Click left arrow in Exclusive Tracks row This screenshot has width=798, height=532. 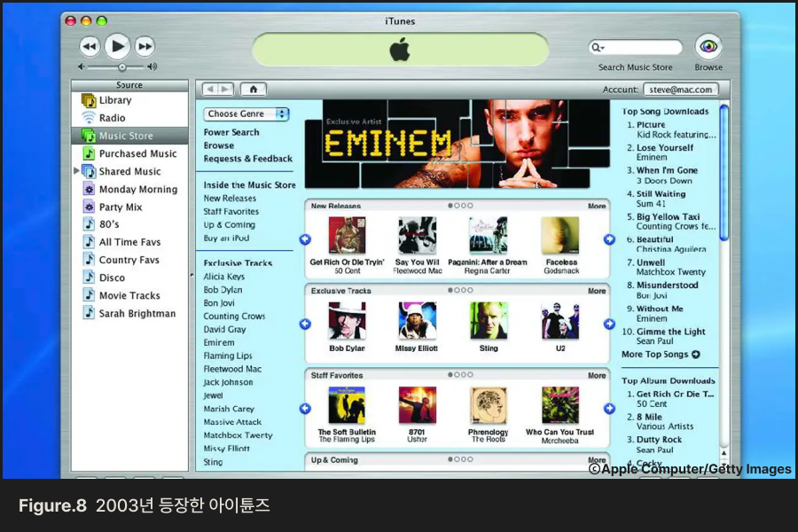tap(305, 325)
